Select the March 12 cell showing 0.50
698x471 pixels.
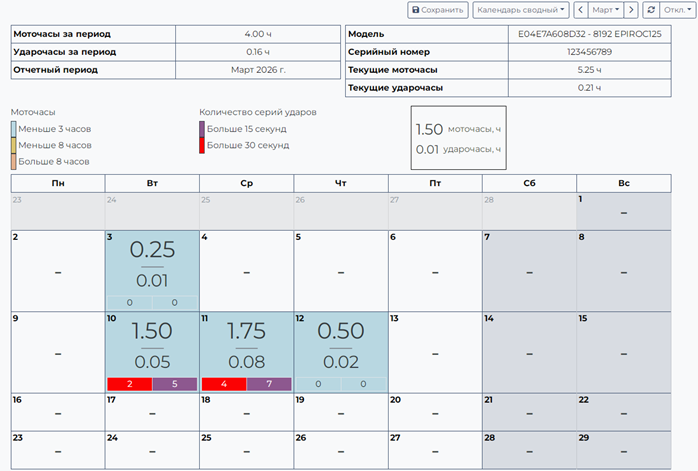(341, 345)
